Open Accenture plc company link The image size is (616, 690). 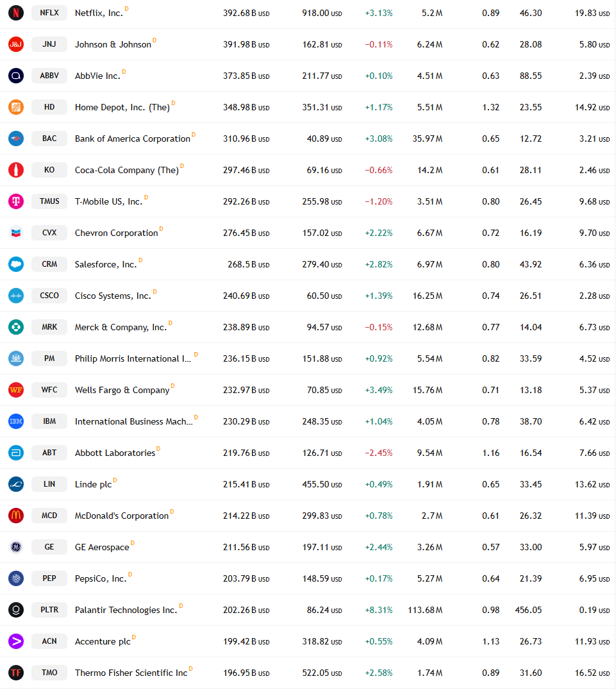[x=103, y=642]
